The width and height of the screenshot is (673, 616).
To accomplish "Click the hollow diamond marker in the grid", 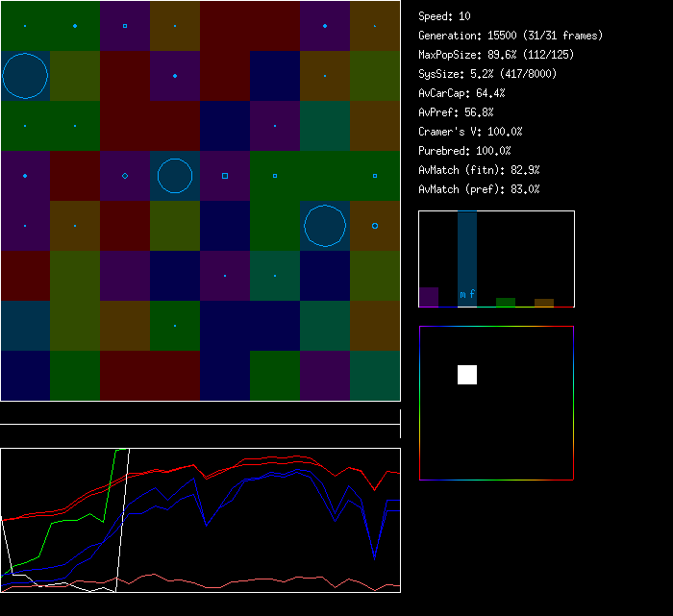I will 125,176.
